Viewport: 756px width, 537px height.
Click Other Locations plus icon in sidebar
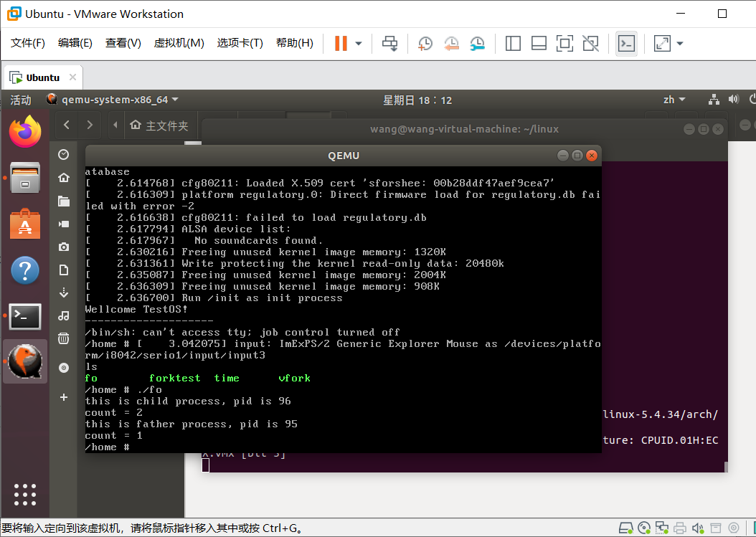click(x=64, y=397)
